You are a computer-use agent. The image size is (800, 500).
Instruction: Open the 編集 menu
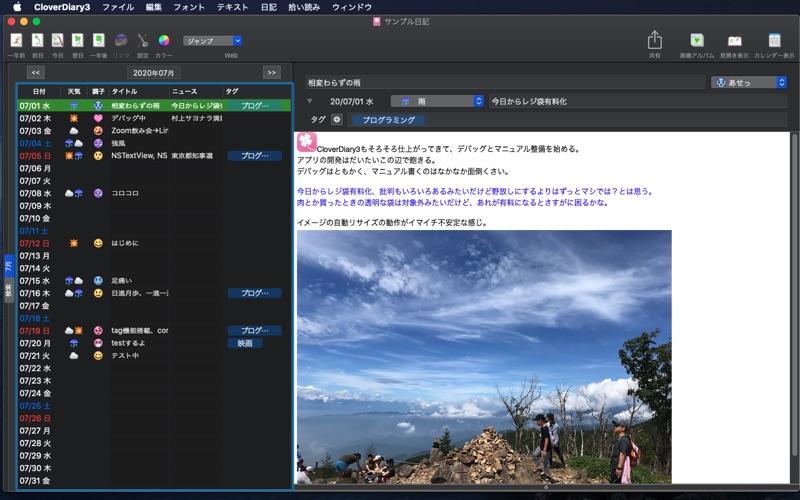(154, 7)
